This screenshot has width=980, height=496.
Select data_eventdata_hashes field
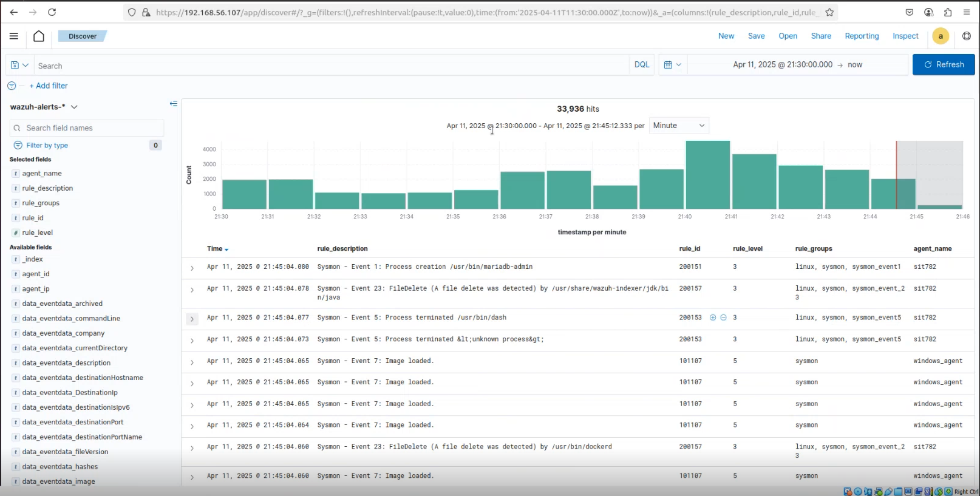click(x=60, y=467)
